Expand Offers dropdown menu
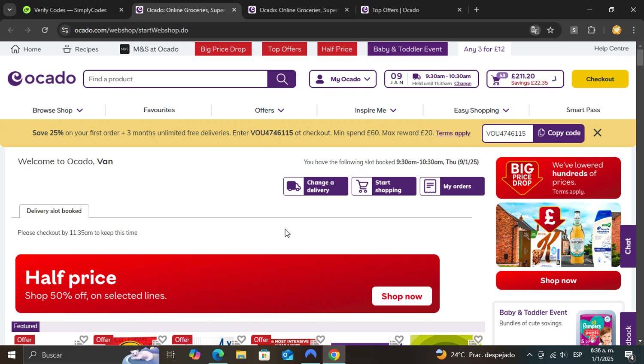The width and height of the screenshot is (644, 364). click(269, 110)
